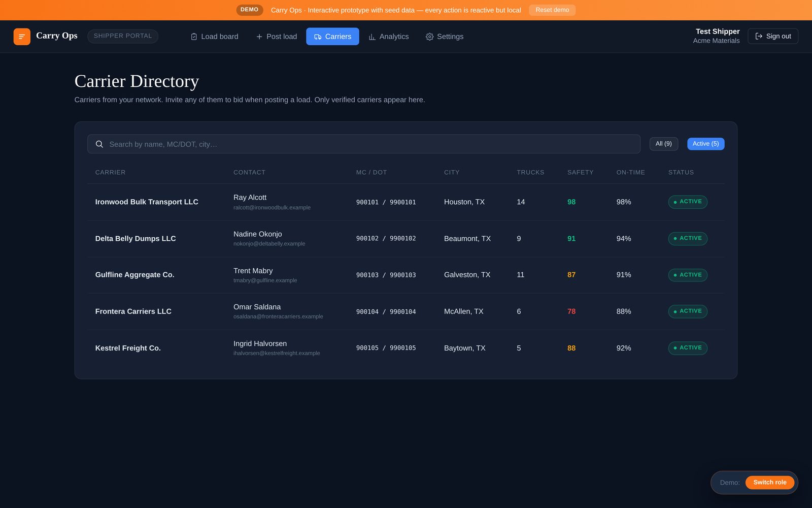Click the CARRIER column header
This screenshot has height=508, width=812.
[x=110, y=172]
